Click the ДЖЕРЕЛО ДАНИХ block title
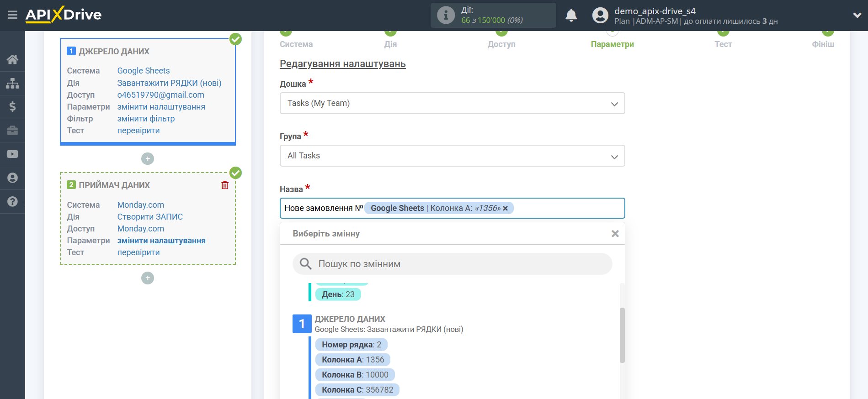Screen dimensions: 868x399 click(114, 52)
